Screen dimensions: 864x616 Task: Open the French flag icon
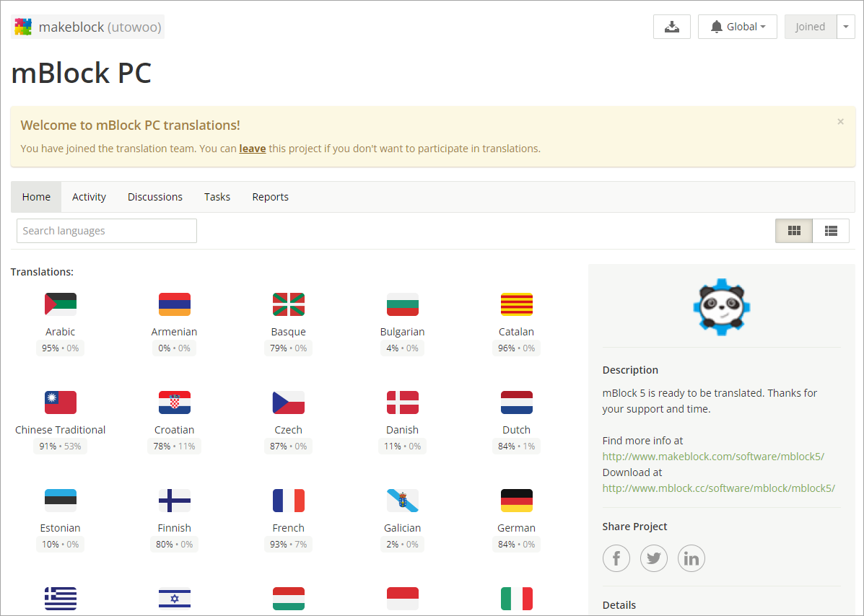pos(289,501)
